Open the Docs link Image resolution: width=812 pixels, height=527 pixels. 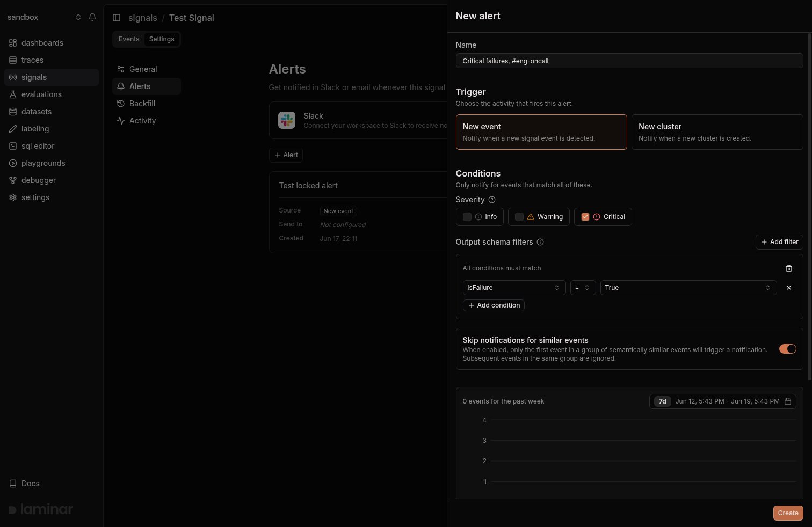[x=52, y=484]
